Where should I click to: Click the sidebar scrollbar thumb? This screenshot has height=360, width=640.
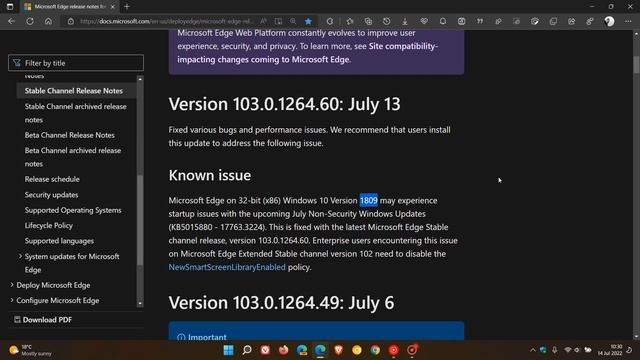point(140,220)
